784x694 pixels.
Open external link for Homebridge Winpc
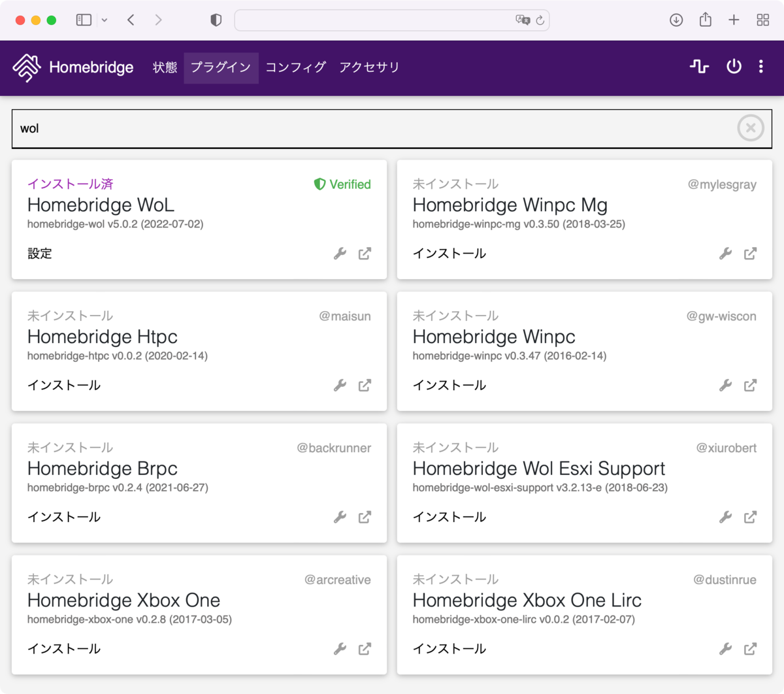pyautogui.click(x=750, y=386)
